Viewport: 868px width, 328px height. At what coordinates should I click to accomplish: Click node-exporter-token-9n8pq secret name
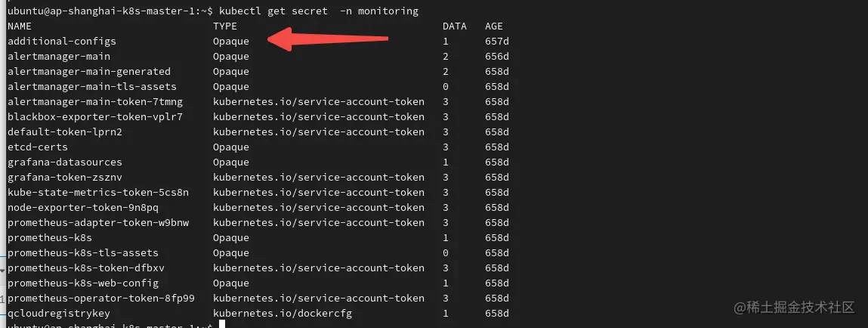point(83,207)
